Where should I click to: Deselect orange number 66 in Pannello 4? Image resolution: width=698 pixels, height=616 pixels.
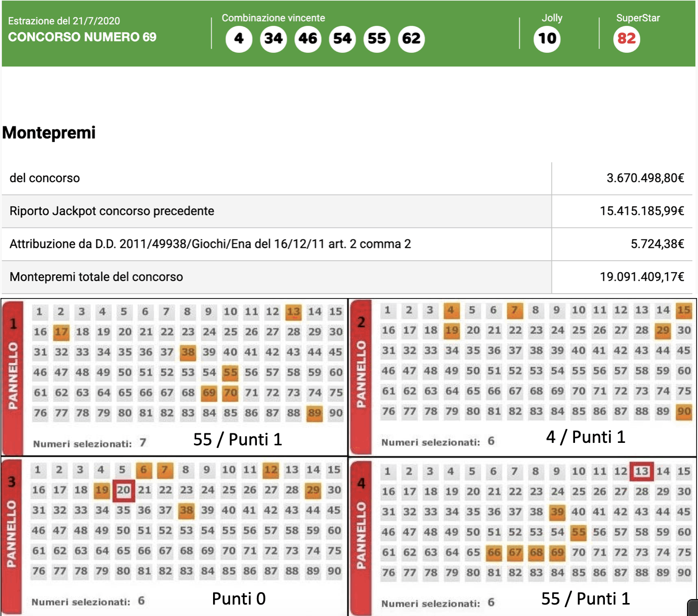(x=494, y=552)
